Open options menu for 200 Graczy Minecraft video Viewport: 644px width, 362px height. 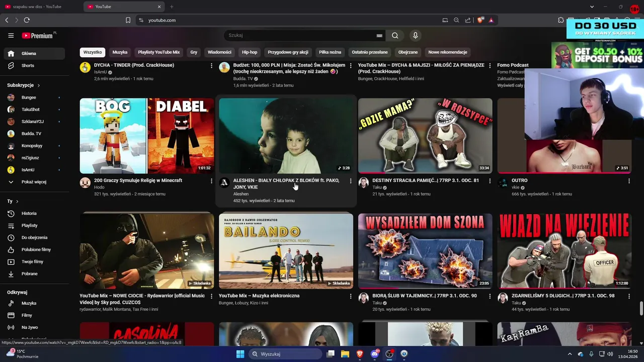[211, 181]
